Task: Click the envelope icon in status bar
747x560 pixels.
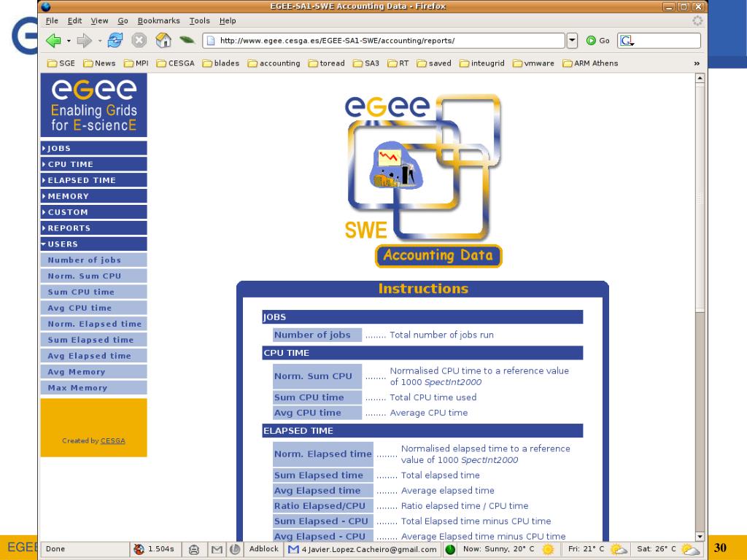Action: [x=217, y=550]
